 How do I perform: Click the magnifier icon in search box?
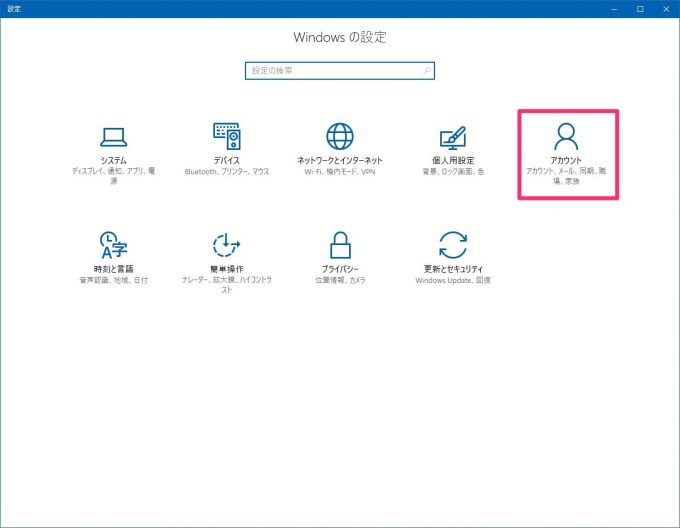[x=427, y=71]
